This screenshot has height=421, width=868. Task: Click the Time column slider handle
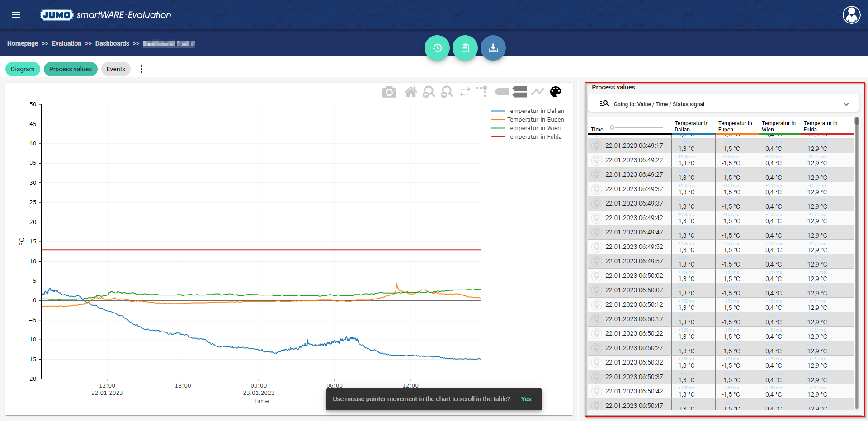[612, 127]
